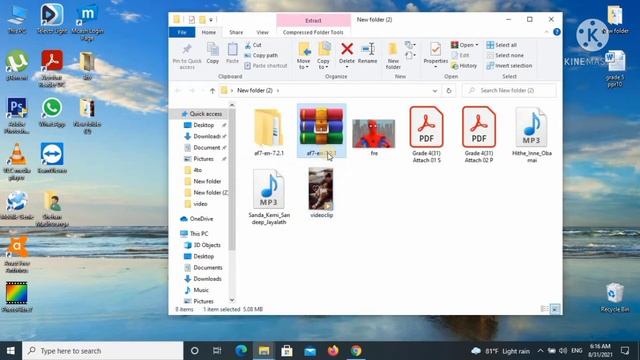640x360 pixels.
Task: Select the af7-en WinRAR archive file
Action: 321,131
